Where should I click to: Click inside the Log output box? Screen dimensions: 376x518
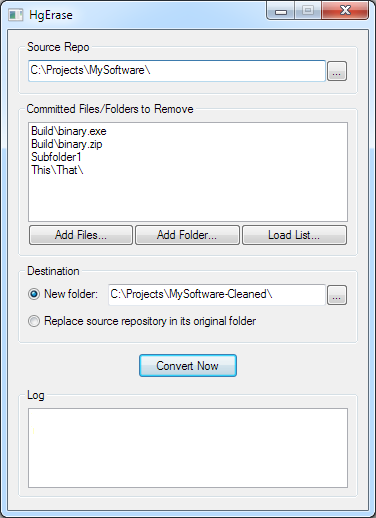coord(188,448)
